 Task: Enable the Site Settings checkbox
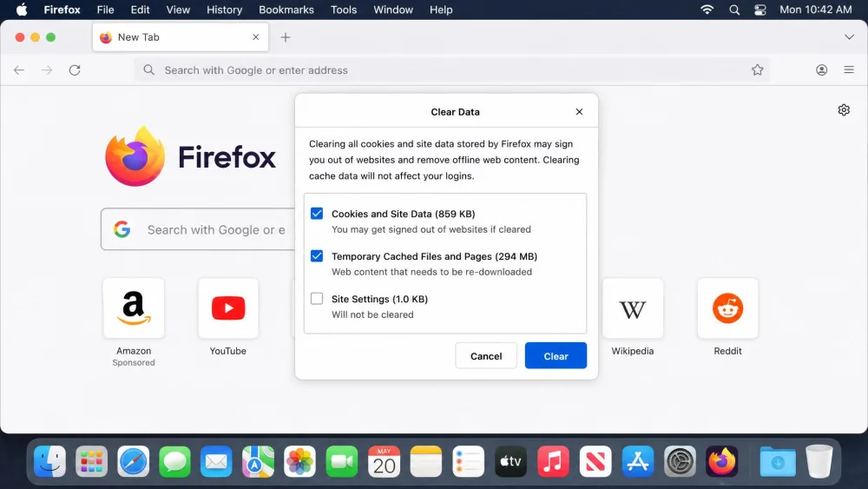317,299
